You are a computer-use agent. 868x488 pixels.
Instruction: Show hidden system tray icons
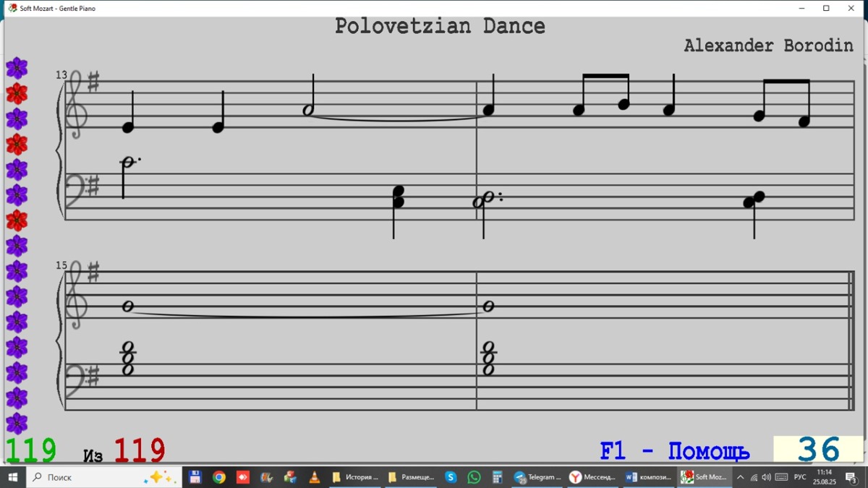740,477
